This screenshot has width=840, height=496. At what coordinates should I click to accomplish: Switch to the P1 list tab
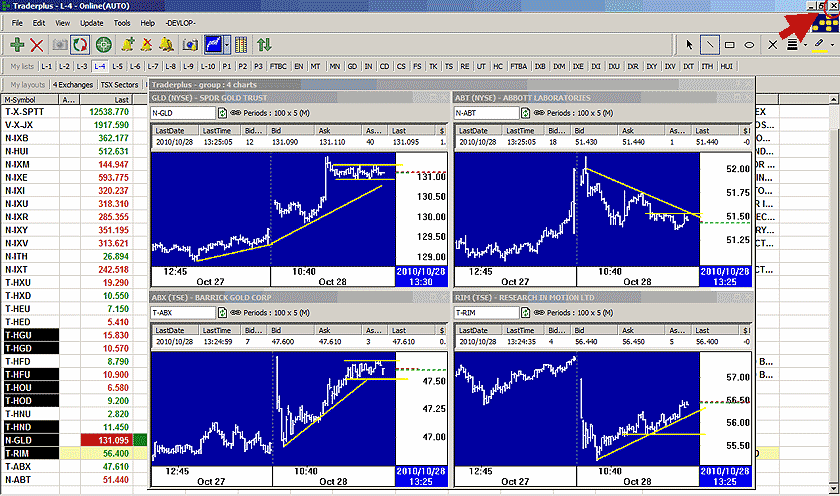(x=227, y=66)
